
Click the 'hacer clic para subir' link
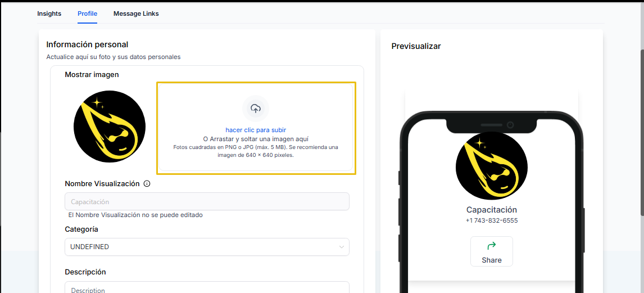coord(256,130)
